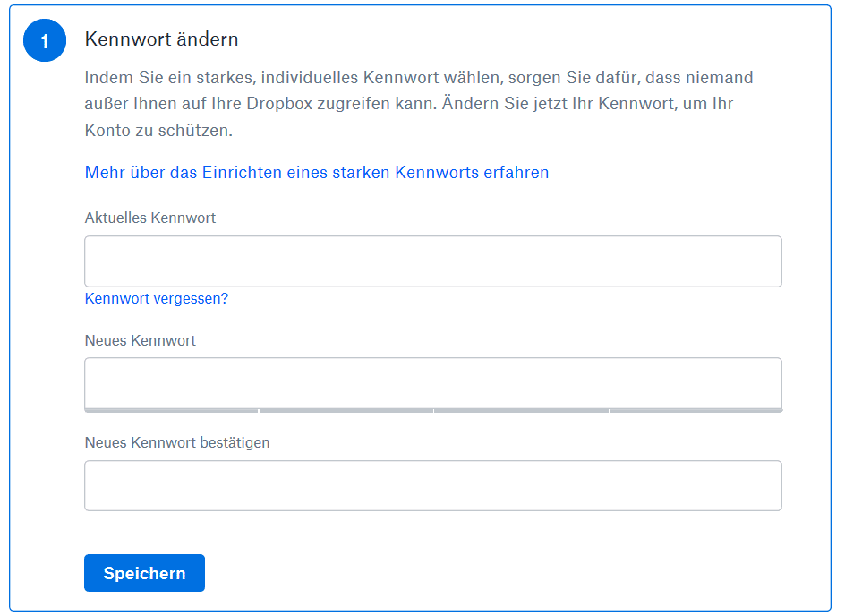Click the fourth password strength meter segment
This screenshot has width=845, height=616.
[696, 411]
